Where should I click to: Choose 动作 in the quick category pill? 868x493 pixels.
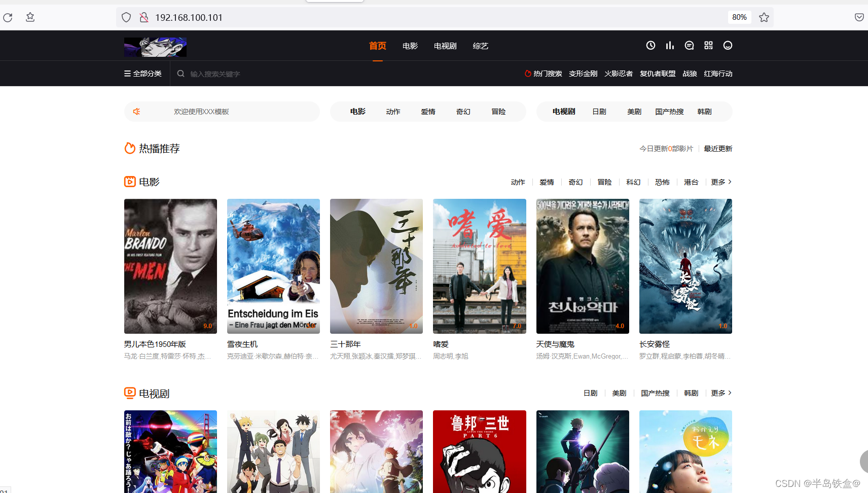(393, 112)
